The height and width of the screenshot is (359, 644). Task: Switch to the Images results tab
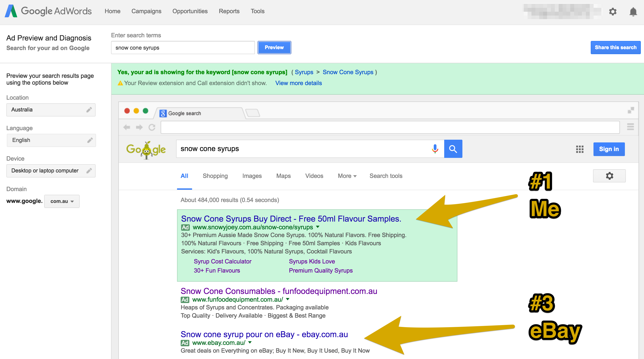tap(252, 176)
